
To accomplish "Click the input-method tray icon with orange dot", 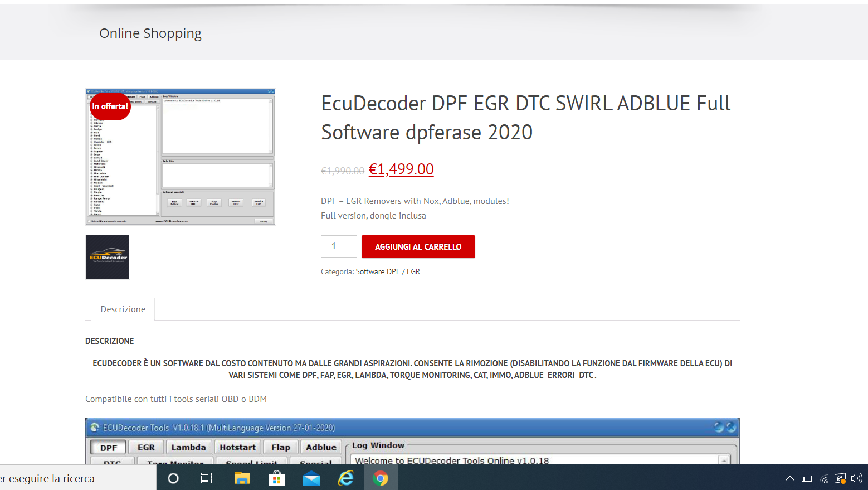I will [840, 478].
